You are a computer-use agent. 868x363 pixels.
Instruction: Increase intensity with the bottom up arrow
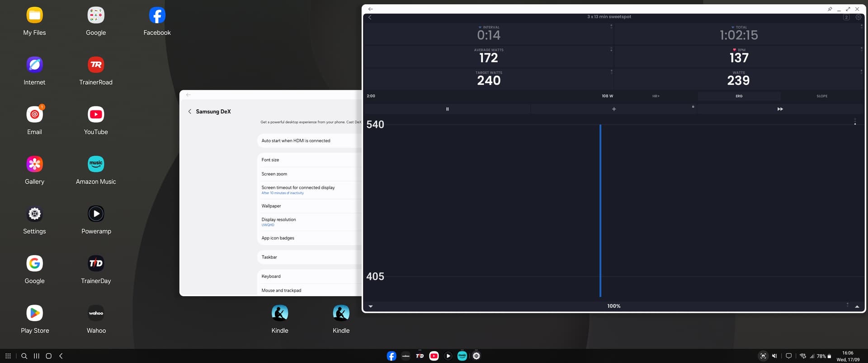[x=857, y=306]
